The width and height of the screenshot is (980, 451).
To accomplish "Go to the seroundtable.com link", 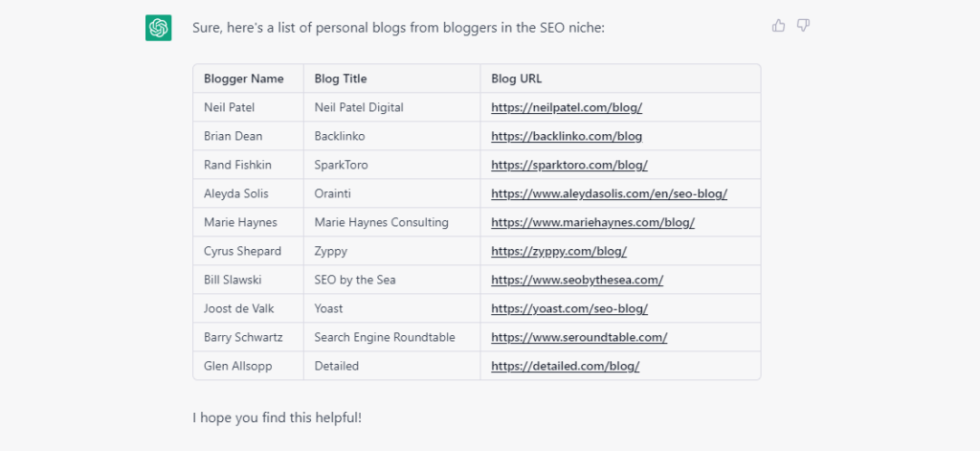I will pos(579,338).
